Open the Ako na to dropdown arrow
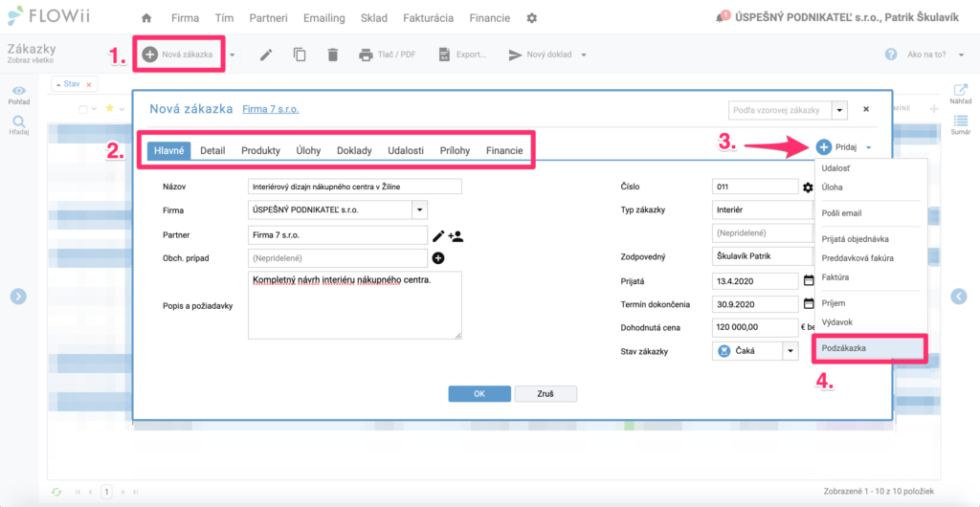 pos(961,55)
